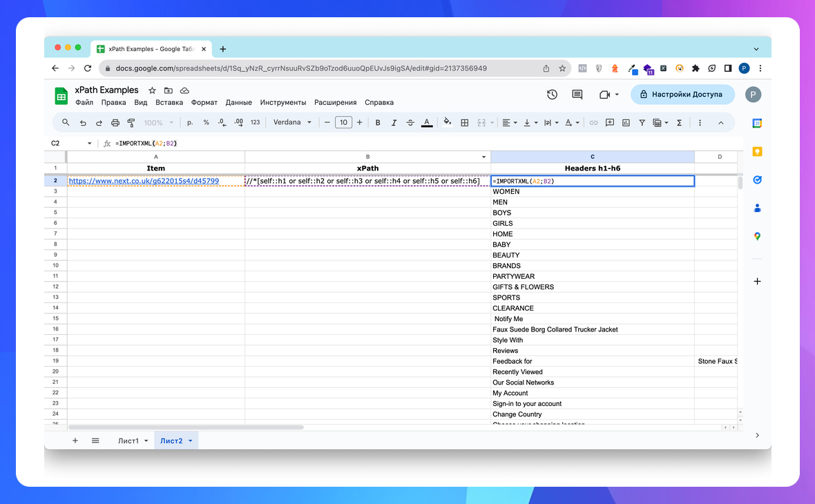Image resolution: width=815 pixels, height=504 pixels.
Task: Switch to the Лист1 sheet tab
Action: click(128, 440)
